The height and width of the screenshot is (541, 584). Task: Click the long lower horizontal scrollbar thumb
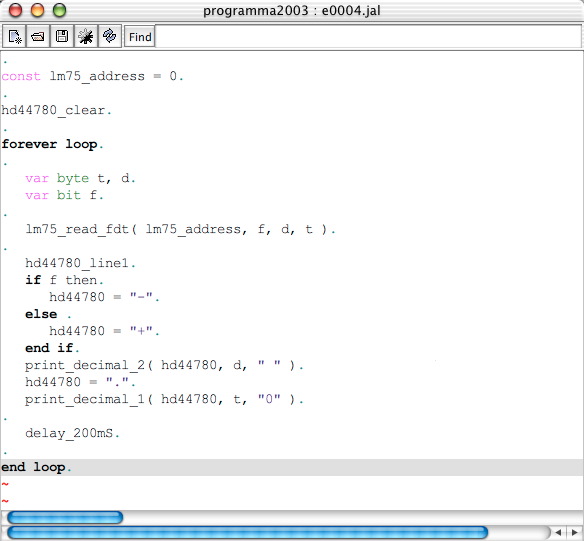point(248,533)
